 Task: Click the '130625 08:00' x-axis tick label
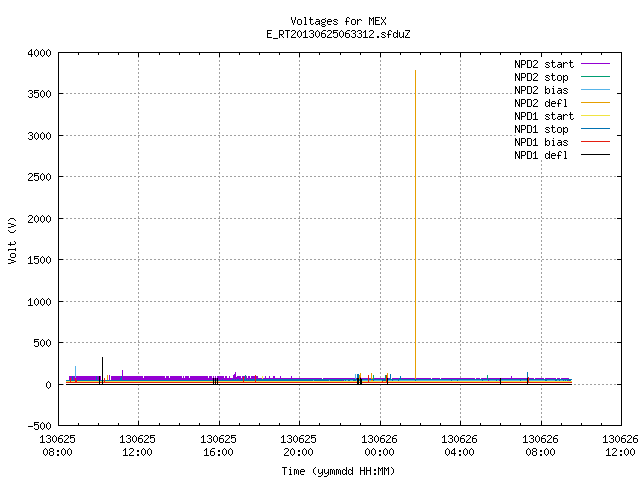coord(58,446)
